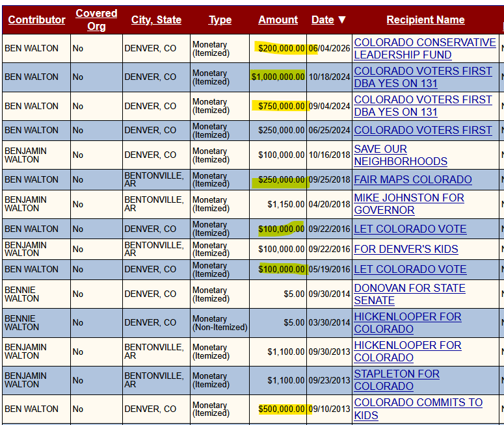Open Colorado Voters First DBA Yes on 131 link dated 09/04/2024
Screen dimensions: 504x425
[423, 106]
